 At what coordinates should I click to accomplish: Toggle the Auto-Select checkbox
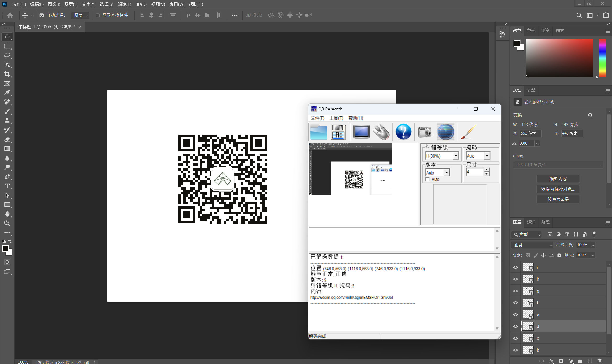pos(41,15)
